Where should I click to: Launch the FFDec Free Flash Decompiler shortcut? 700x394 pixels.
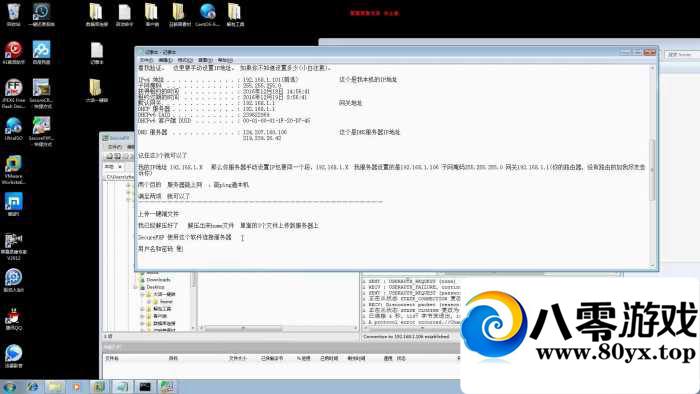point(13,94)
